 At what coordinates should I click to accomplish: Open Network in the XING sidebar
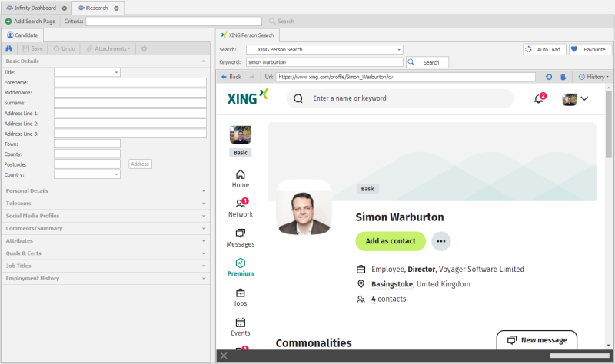coord(240,207)
